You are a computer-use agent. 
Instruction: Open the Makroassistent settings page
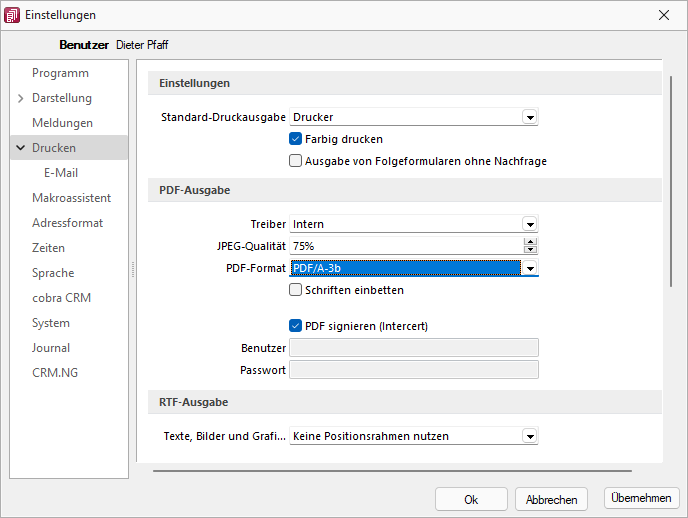coord(72,198)
